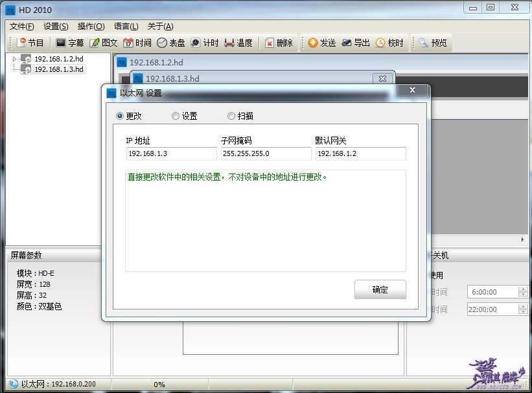Viewport: 532px width, 393px height.
Task: Click the 计时 (Timer) toolbar icon
Action: [x=195, y=43]
